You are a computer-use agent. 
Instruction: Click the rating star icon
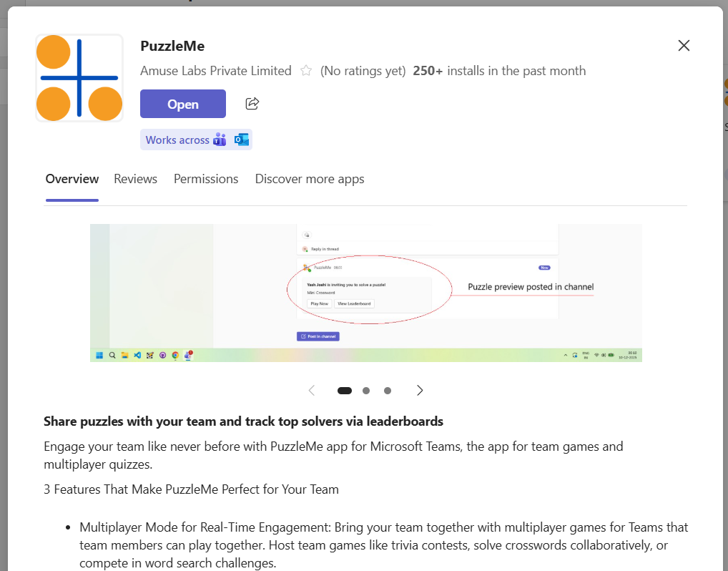click(x=306, y=71)
